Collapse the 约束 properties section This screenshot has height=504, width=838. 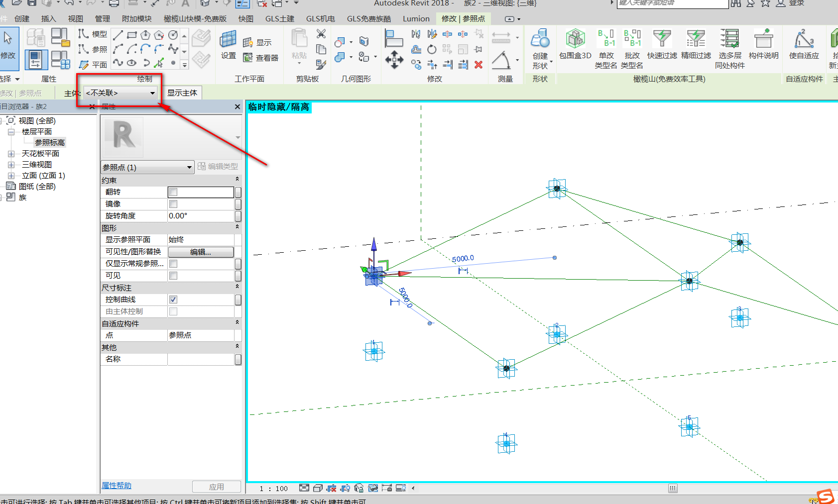[237, 180]
